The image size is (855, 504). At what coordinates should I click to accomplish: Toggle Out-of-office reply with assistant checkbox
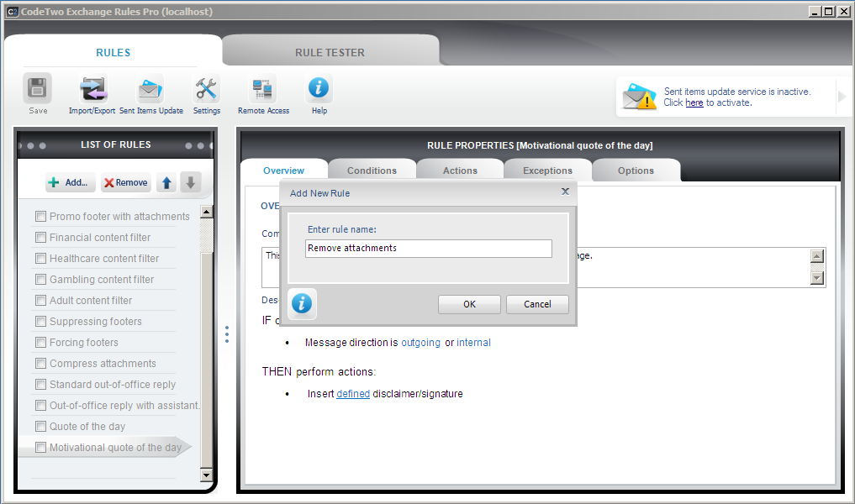point(40,406)
